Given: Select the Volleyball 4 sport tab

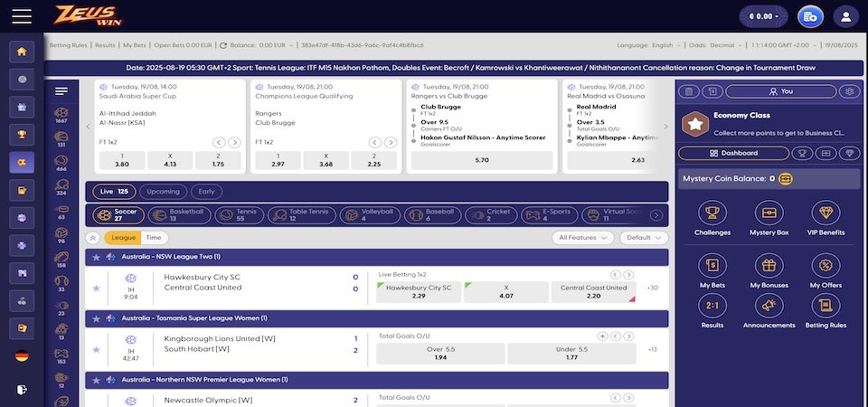Looking at the screenshot, I should coord(370,215).
